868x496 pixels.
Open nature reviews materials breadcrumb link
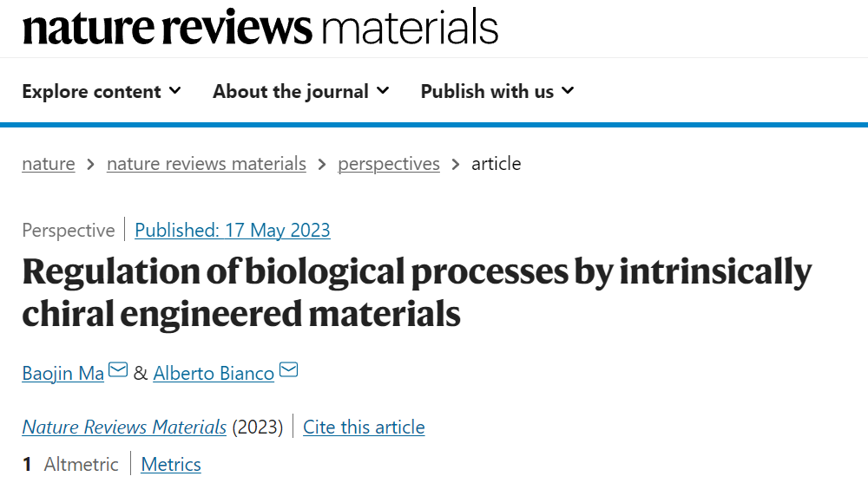click(x=207, y=164)
